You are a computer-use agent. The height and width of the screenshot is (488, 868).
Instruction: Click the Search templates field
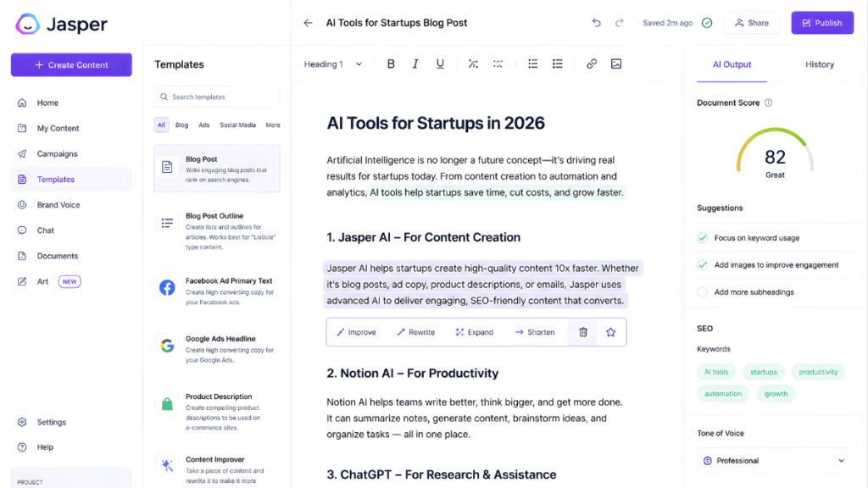(x=217, y=97)
